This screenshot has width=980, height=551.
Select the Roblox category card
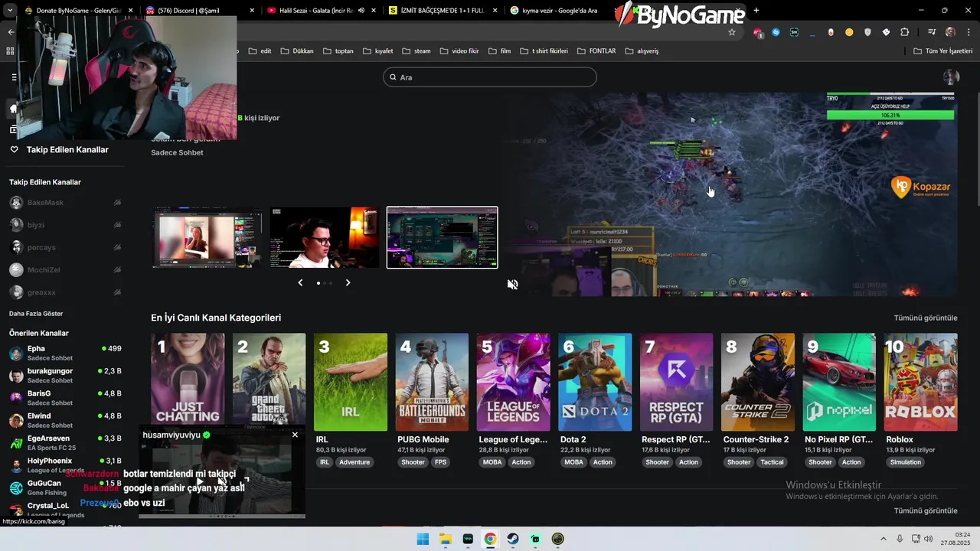coord(920,382)
